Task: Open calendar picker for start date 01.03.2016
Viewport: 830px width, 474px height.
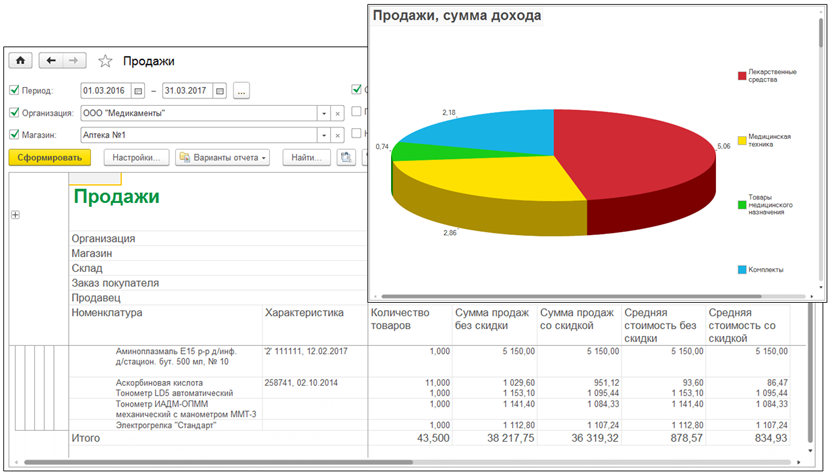Action: 139,91
